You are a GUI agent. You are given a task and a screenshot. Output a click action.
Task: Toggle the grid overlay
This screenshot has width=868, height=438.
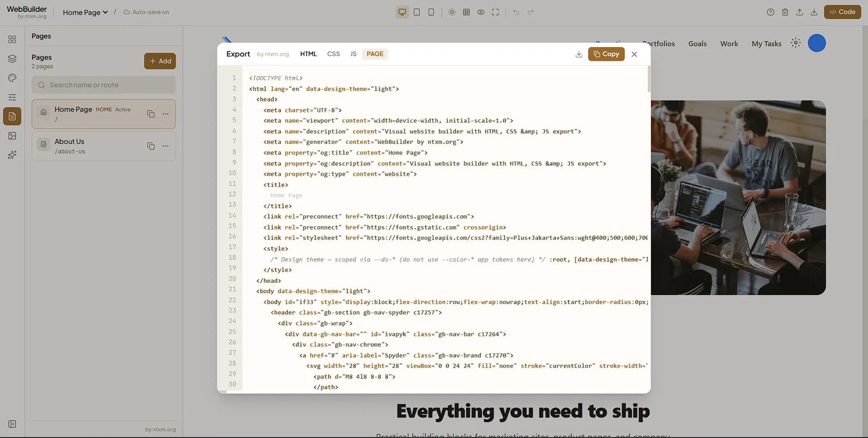[x=467, y=12]
